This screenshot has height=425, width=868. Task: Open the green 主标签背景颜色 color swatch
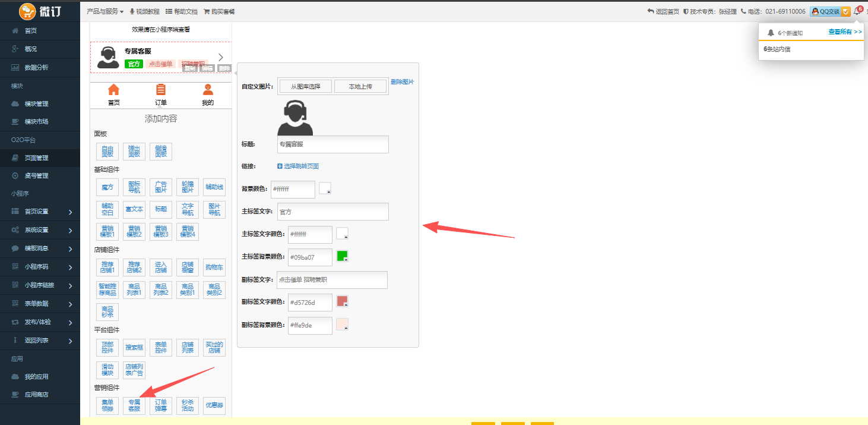(x=342, y=256)
